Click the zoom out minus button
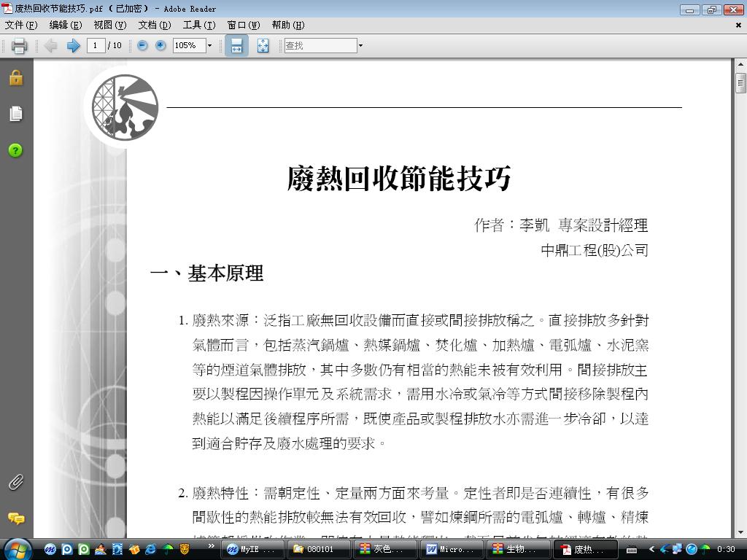Screen dimensions: 747x560 coord(142,46)
